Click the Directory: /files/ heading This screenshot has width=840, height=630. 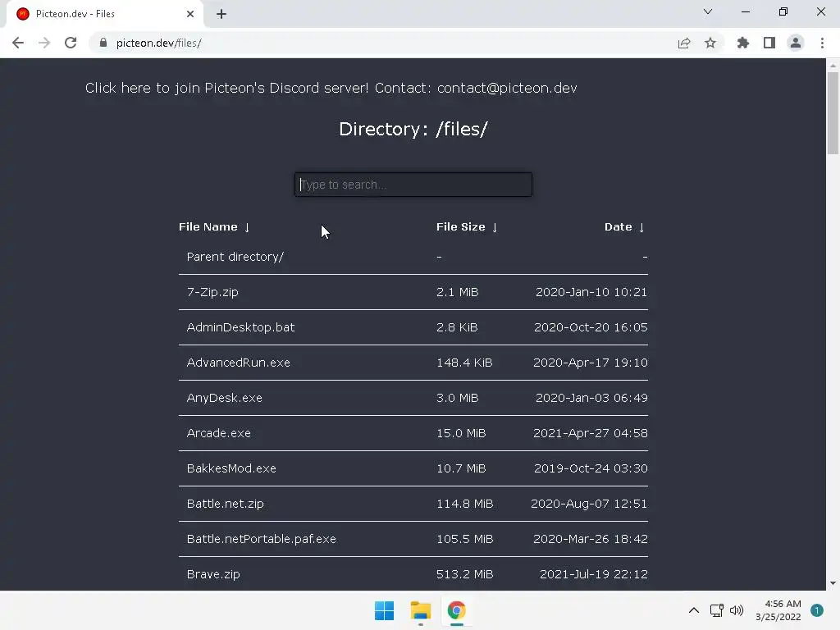coord(413,129)
